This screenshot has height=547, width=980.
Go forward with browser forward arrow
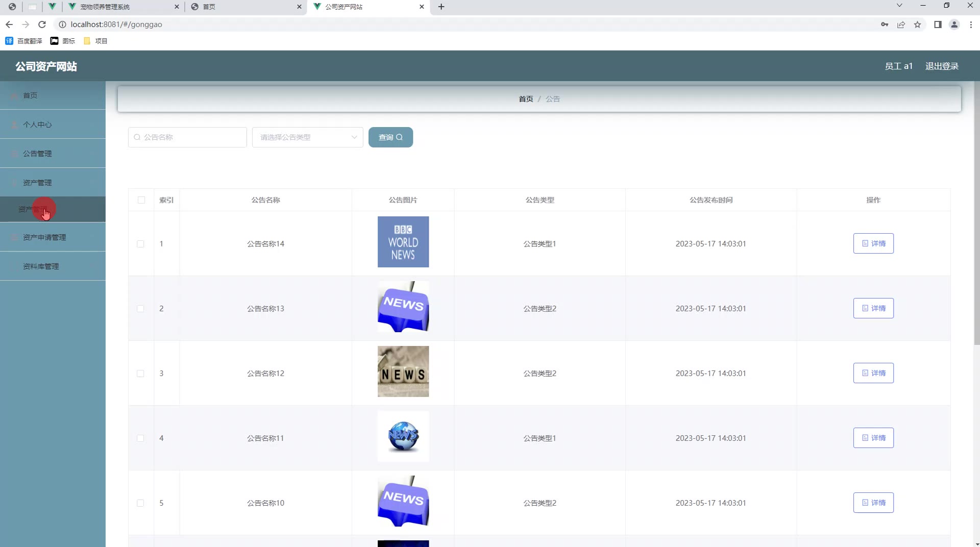26,24
